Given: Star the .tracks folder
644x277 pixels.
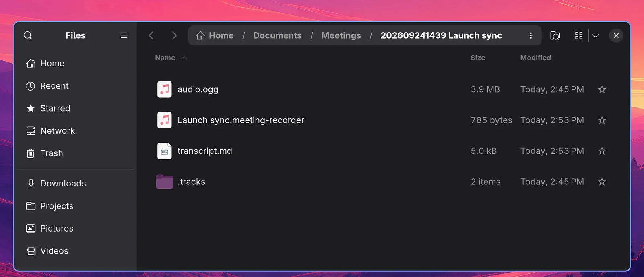Looking at the screenshot, I should (x=602, y=182).
